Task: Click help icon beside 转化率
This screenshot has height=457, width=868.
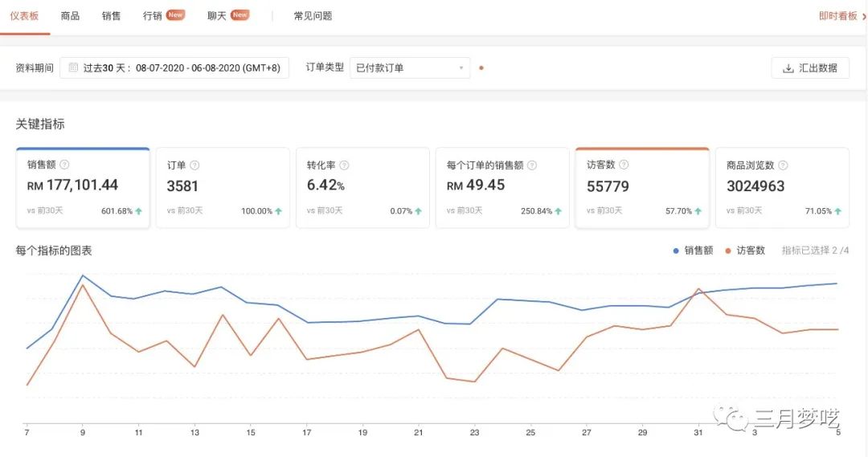Action: tap(344, 165)
